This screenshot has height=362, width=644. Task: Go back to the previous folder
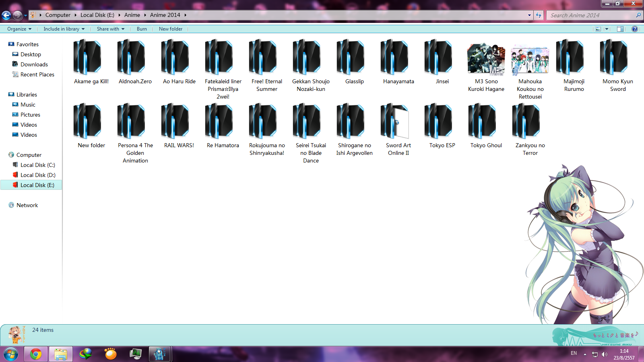6,15
